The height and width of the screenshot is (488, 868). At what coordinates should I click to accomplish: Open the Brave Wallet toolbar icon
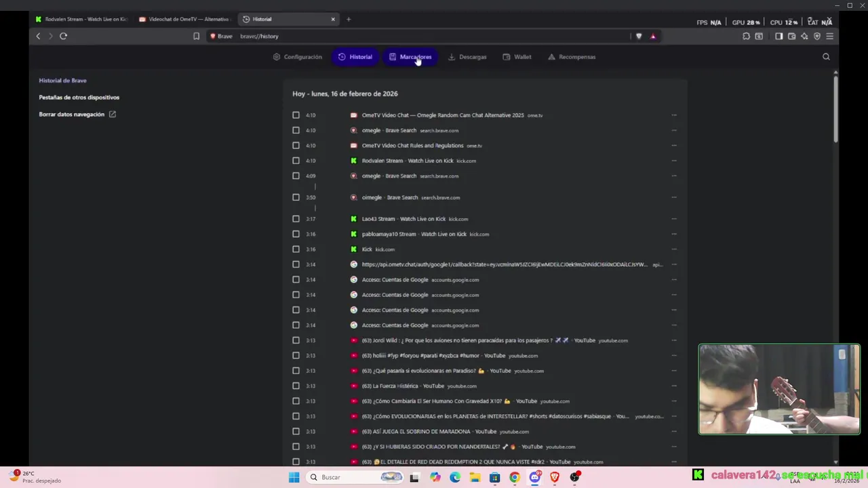(x=791, y=36)
